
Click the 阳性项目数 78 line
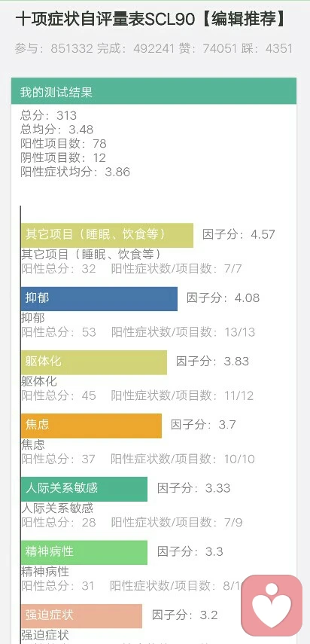(x=63, y=144)
